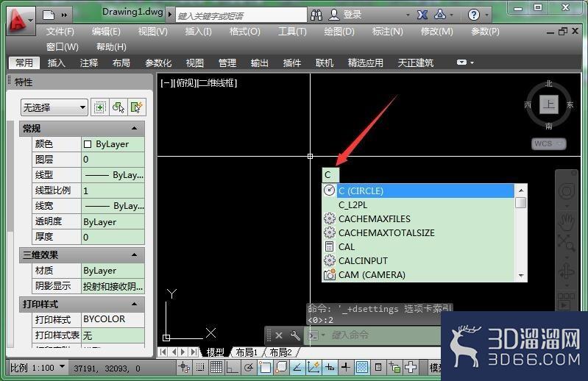This screenshot has height=381, width=588.
Task: Click the 登录 sign-in button
Action: click(x=352, y=15)
